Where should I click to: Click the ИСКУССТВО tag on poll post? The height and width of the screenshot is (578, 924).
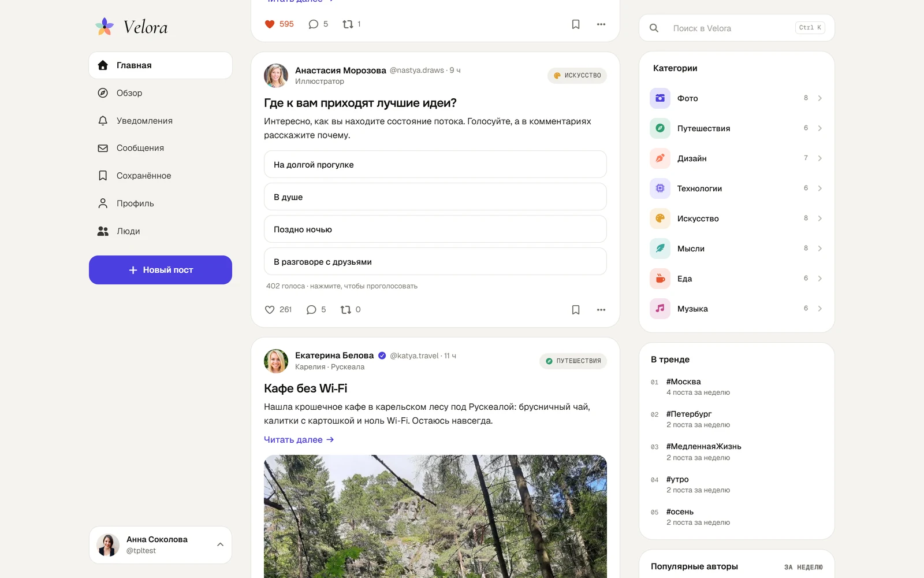coord(577,76)
